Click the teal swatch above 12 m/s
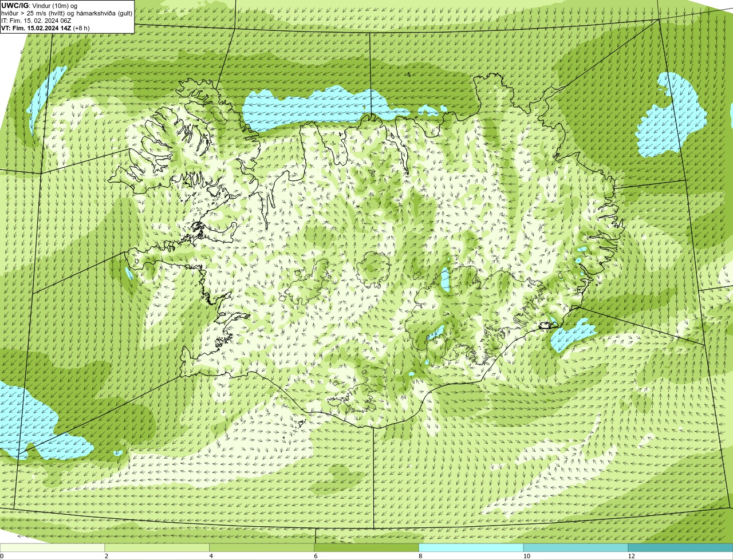Screen dimensions: 733x560 pos(680,548)
